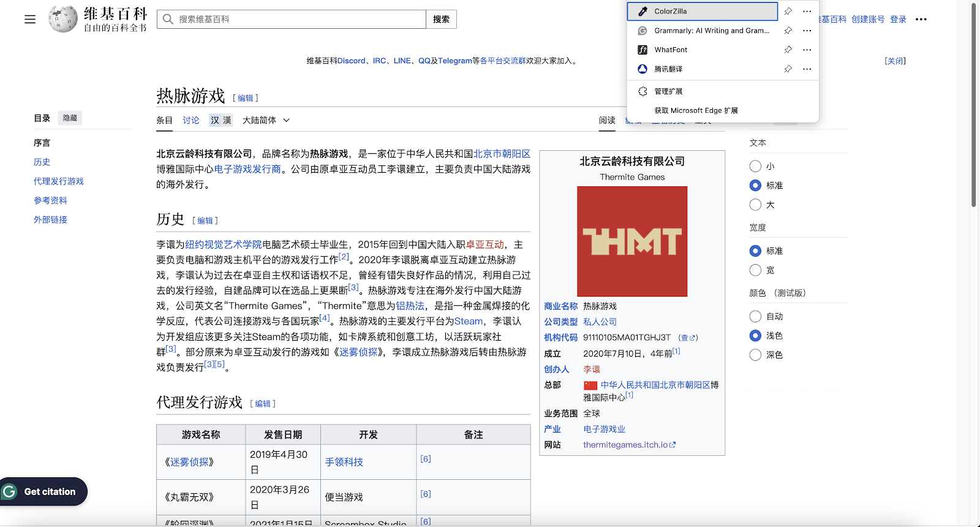
Task: Open the Telegram link in banner
Action: [454, 61]
